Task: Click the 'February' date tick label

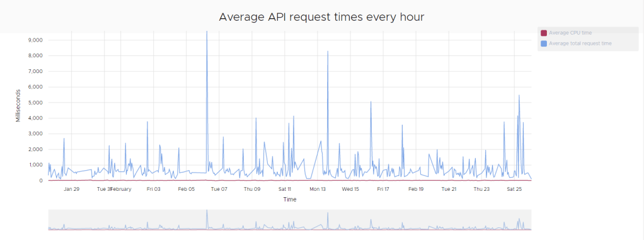Action: click(x=121, y=189)
